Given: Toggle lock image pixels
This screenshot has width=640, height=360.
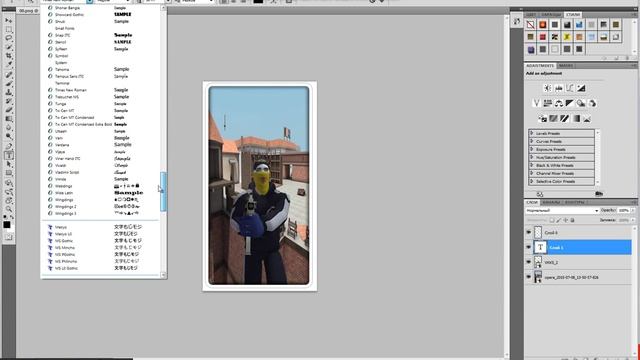Looking at the screenshot, I should (x=559, y=220).
